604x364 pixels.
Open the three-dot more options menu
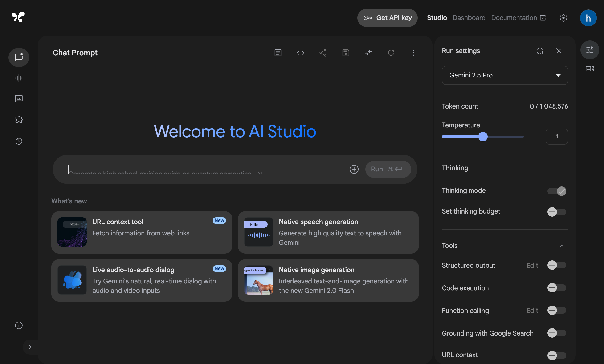(x=413, y=53)
